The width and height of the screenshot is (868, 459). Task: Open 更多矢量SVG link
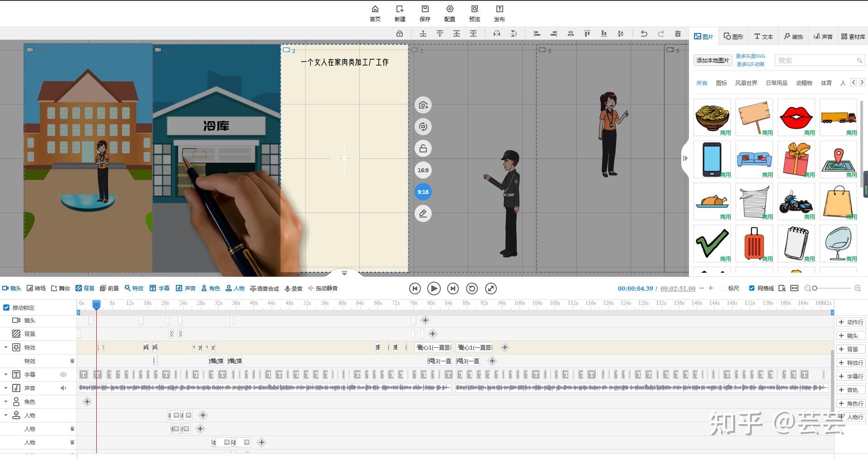coord(750,56)
